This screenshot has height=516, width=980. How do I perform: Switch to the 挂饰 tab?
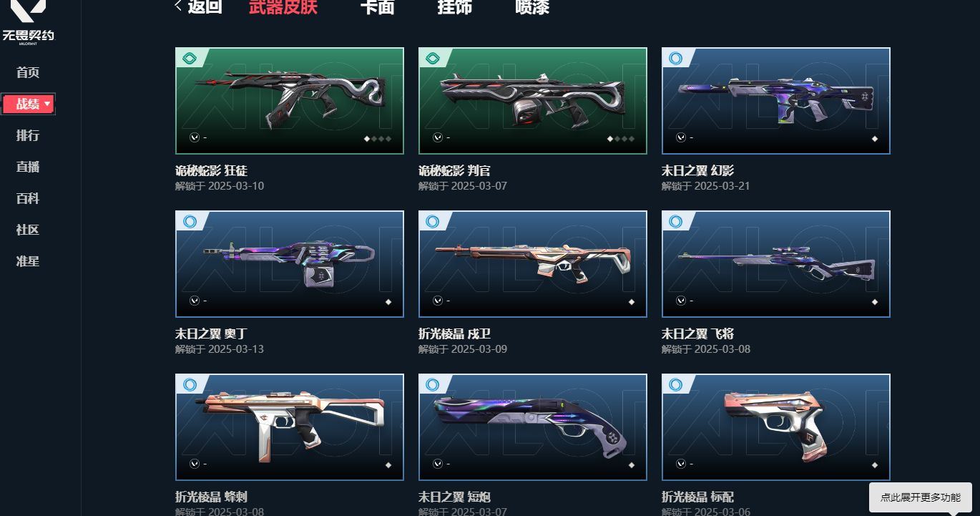(454, 7)
